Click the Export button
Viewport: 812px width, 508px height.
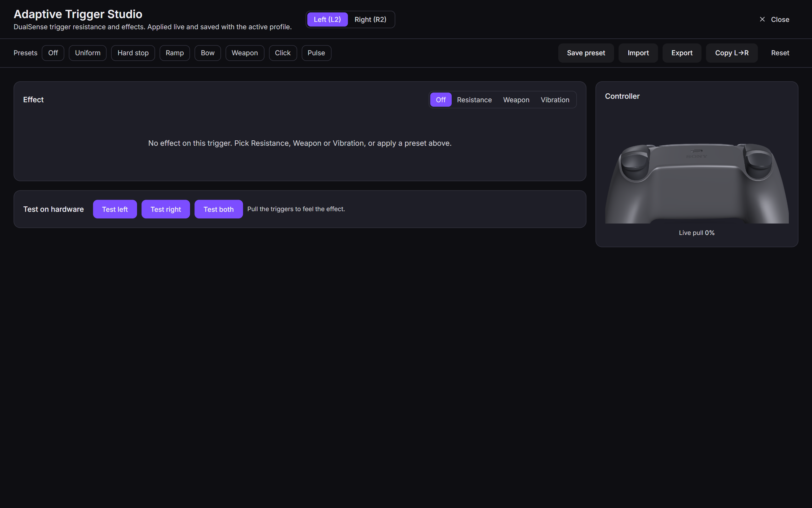pyautogui.click(x=682, y=53)
